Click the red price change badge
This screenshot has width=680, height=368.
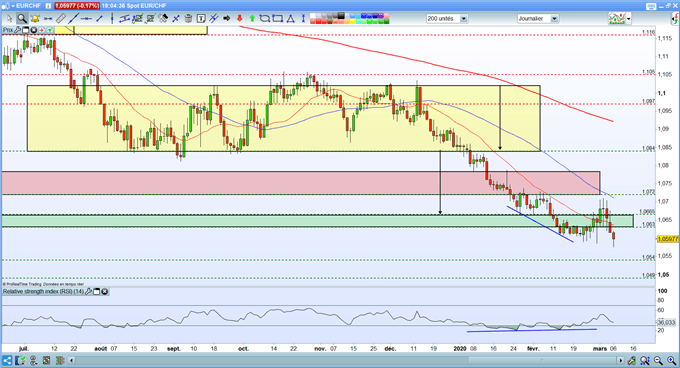77,6
